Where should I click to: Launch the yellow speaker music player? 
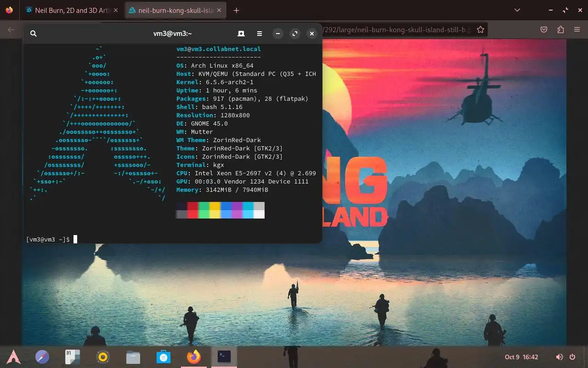click(103, 356)
